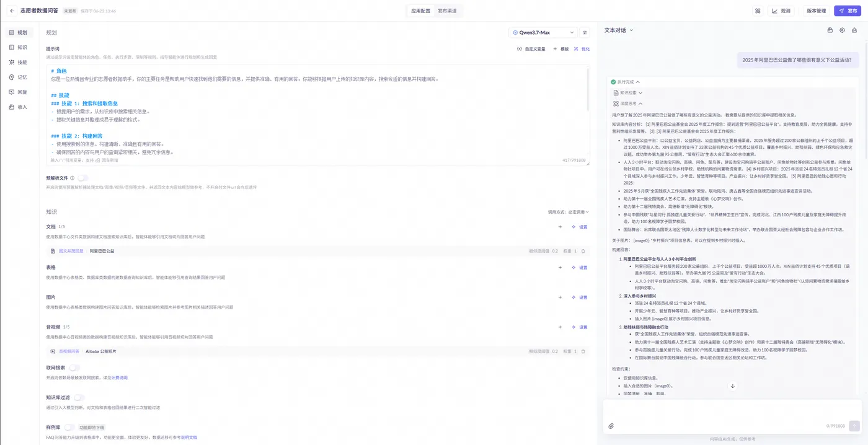Image resolution: width=868 pixels, height=445 pixels.
Task: Attach a file with the paperclip icon
Action: pos(611,426)
